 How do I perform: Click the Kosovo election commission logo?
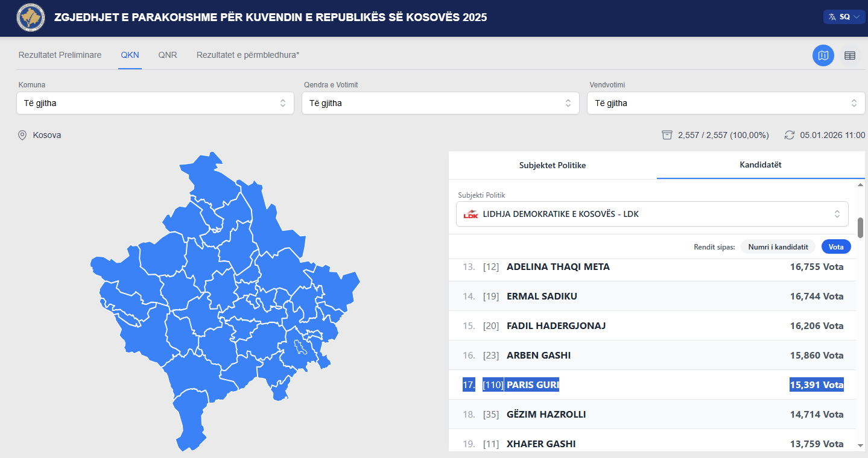tap(31, 17)
